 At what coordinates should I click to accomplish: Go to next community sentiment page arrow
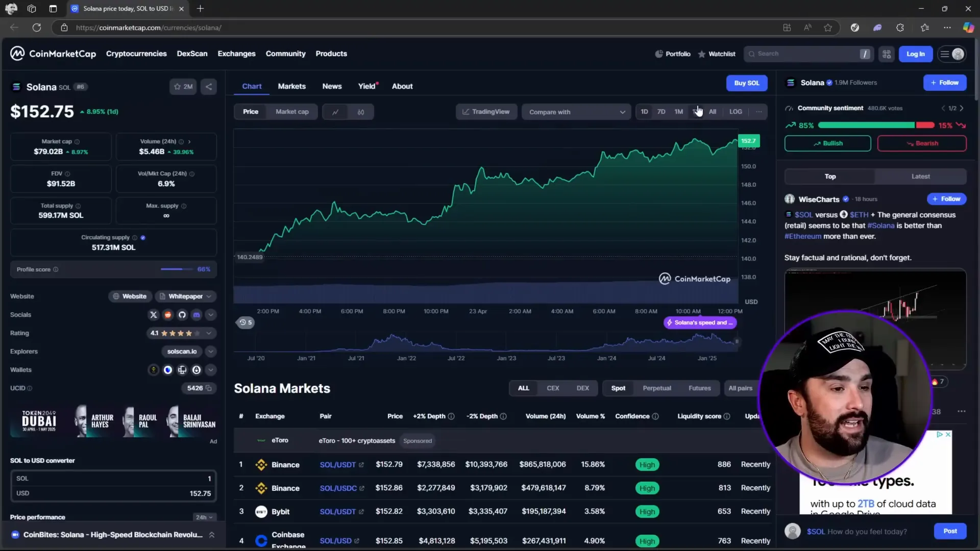pyautogui.click(x=962, y=108)
